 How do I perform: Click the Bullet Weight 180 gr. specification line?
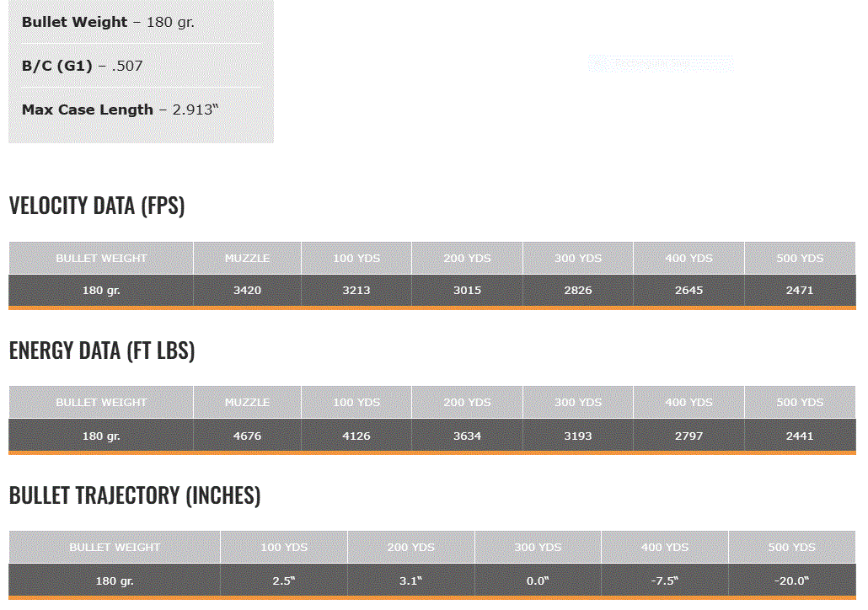coord(108,23)
